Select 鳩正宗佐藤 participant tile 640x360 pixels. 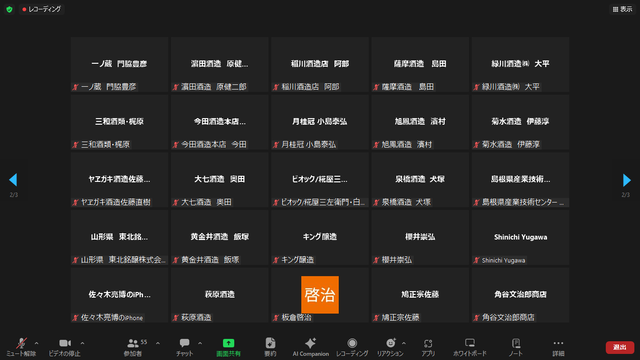coord(420,295)
